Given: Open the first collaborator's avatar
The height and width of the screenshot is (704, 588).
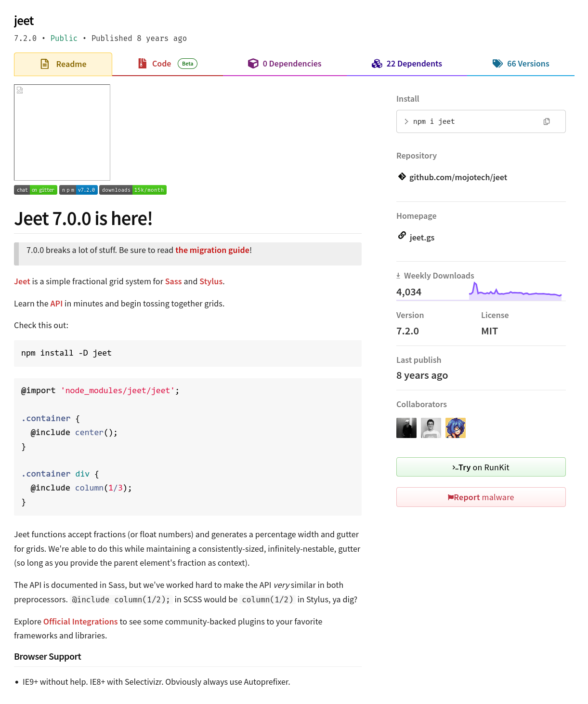Looking at the screenshot, I should tap(406, 428).
